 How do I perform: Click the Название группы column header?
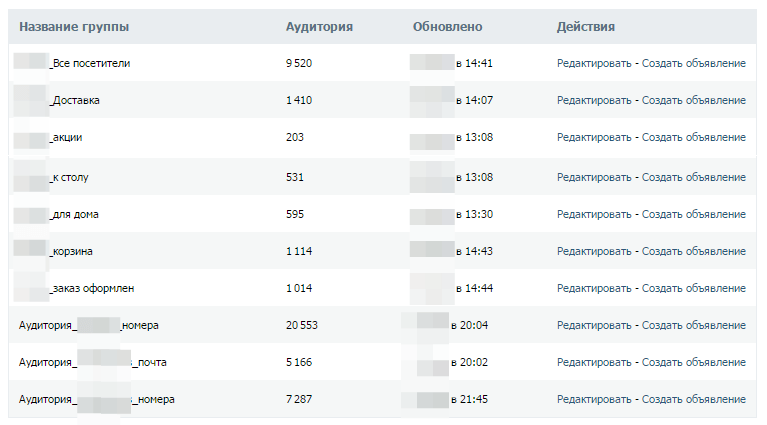tap(74, 27)
